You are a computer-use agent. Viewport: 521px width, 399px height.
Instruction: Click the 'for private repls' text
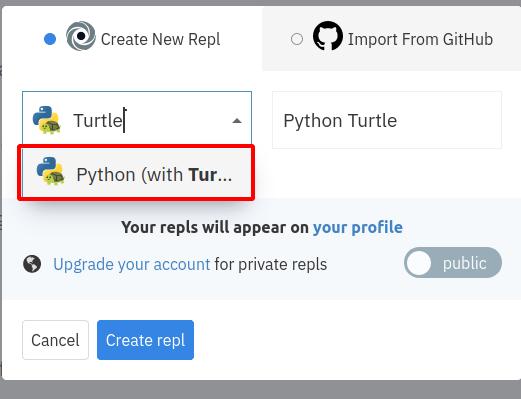pos(271,264)
